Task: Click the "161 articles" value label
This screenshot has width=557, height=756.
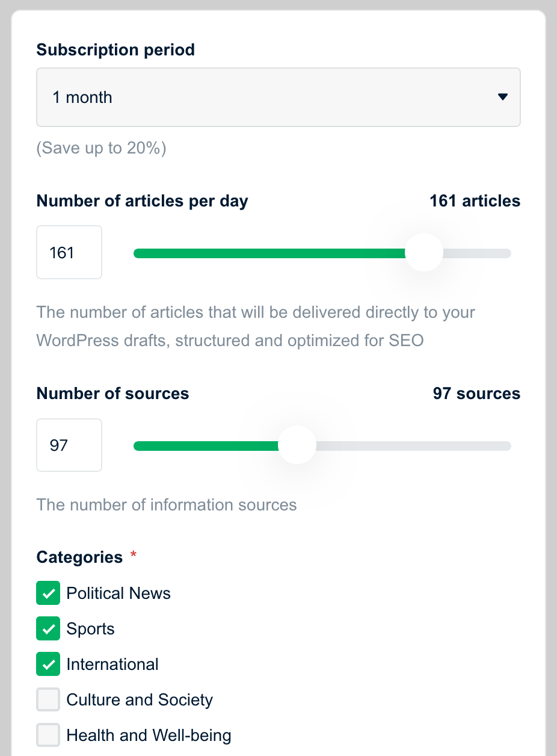Action: pos(475,201)
